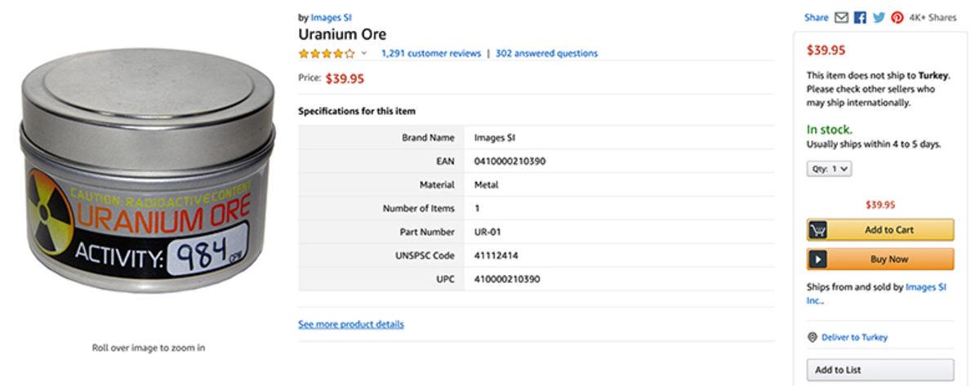
Task: Open the 1,291 customer reviews link
Action: point(430,54)
